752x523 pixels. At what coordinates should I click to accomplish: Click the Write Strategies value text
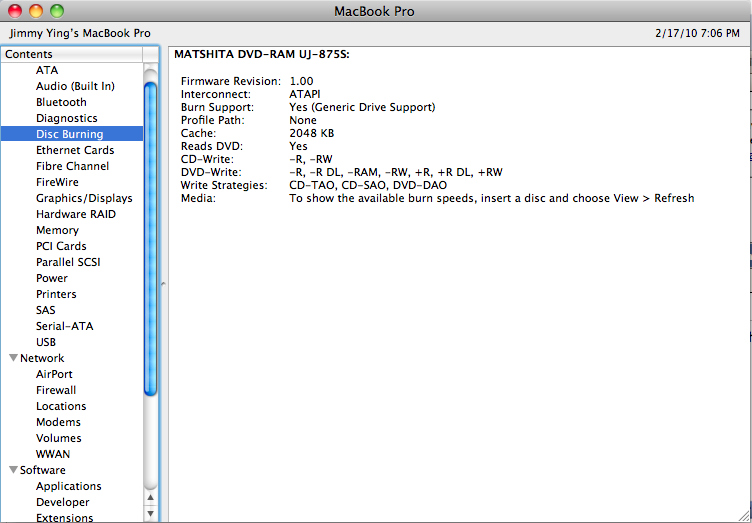[x=368, y=185]
